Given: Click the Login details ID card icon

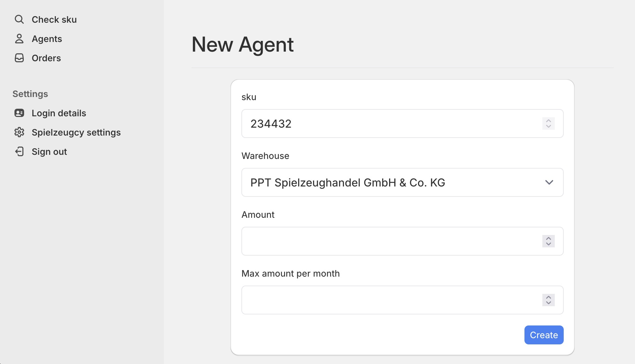Looking at the screenshot, I should click(x=19, y=113).
